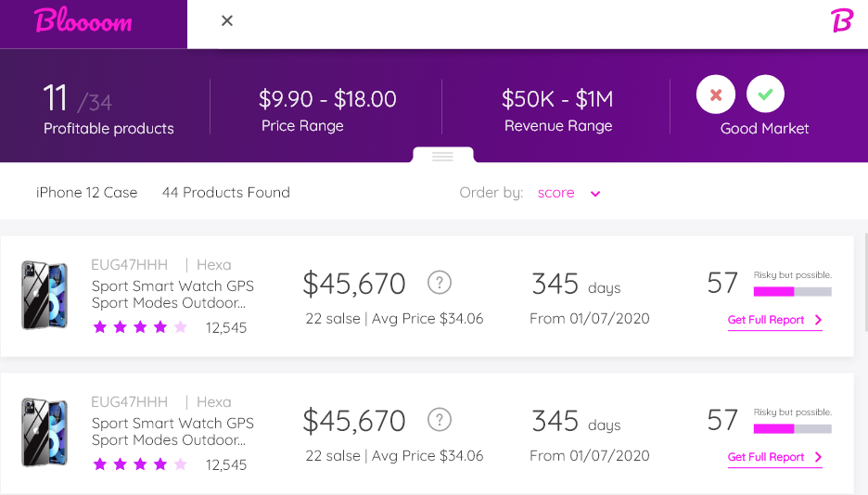Screen dimensions: 868x495
Task: Click the Bloooom logo in header
Action: tap(83, 21)
